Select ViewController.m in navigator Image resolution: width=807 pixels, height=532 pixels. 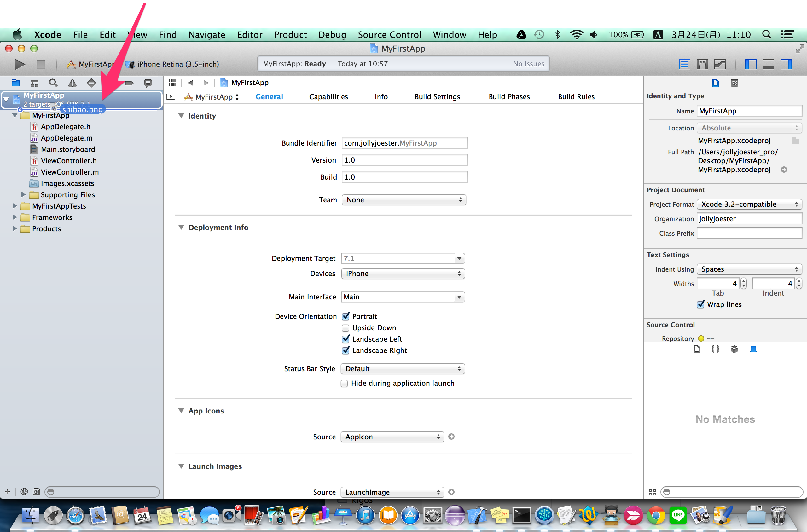[x=70, y=172]
